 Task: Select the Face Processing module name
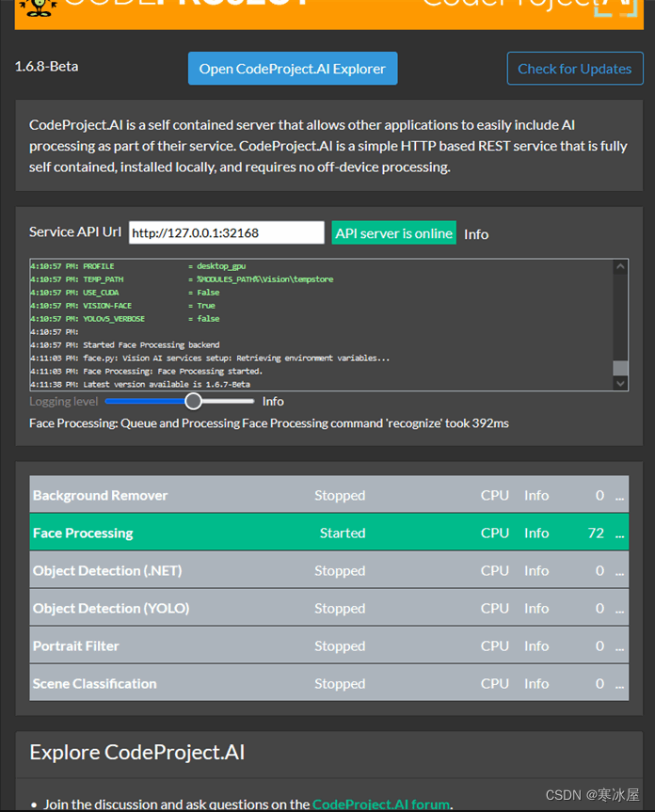83,533
